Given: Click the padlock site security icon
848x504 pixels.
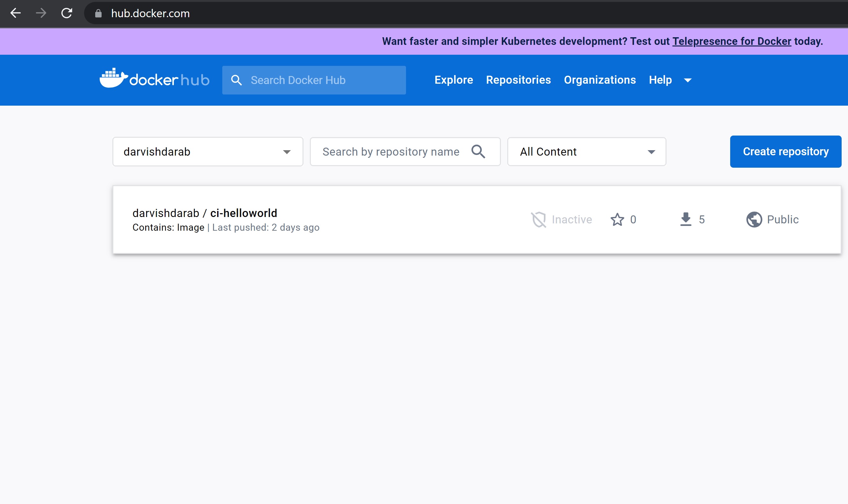Looking at the screenshot, I should [98, 13].
